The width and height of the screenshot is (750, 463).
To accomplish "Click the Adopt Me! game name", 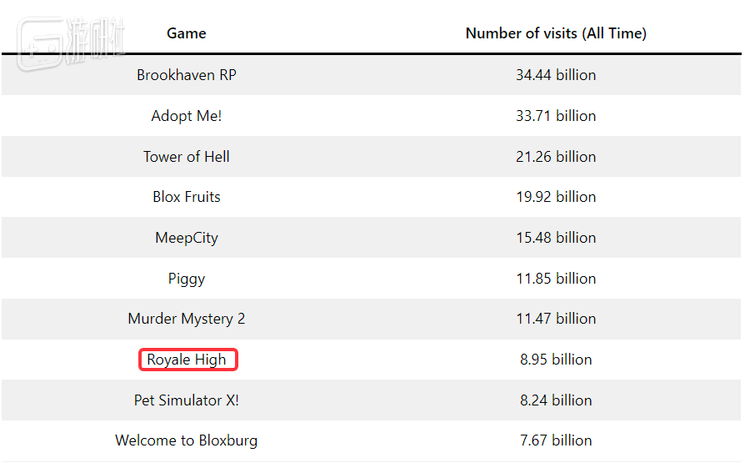I will click(x=187, y=116).
